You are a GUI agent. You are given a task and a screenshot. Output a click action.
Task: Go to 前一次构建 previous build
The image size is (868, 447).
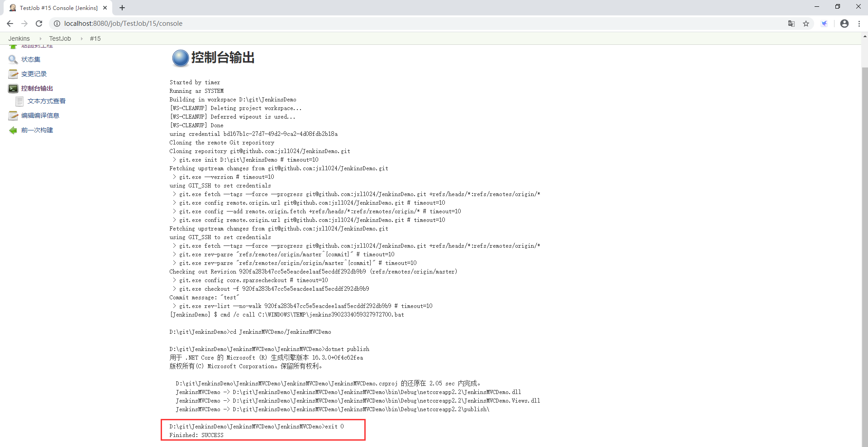(x=37, y=130)
